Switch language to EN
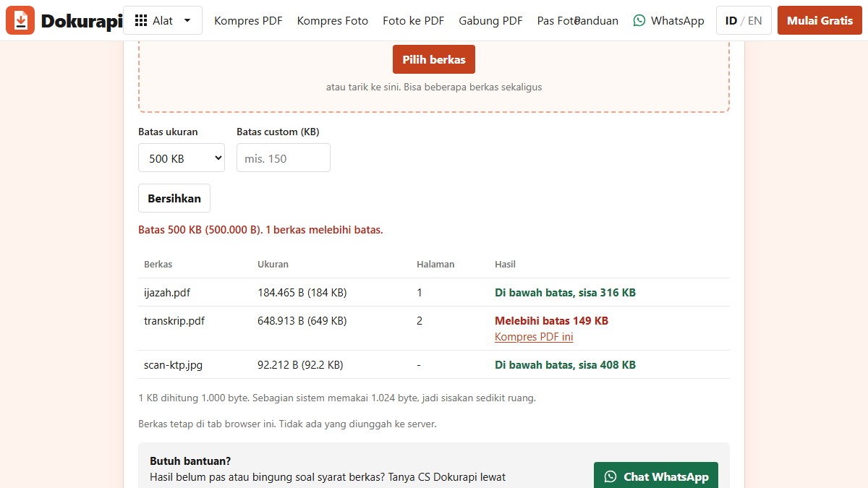 (x=754, y=21)
